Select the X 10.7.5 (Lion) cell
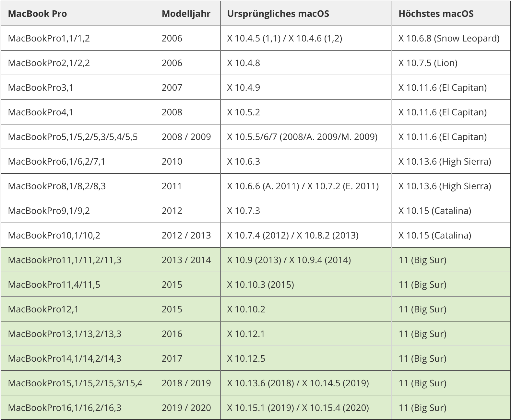 coord(428,63)
